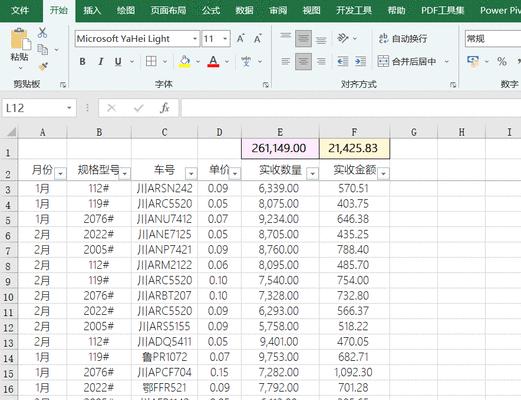Screen dimensions: 521x400
Task: Open merge and center dropdown arrow
Action: (447, 62)
